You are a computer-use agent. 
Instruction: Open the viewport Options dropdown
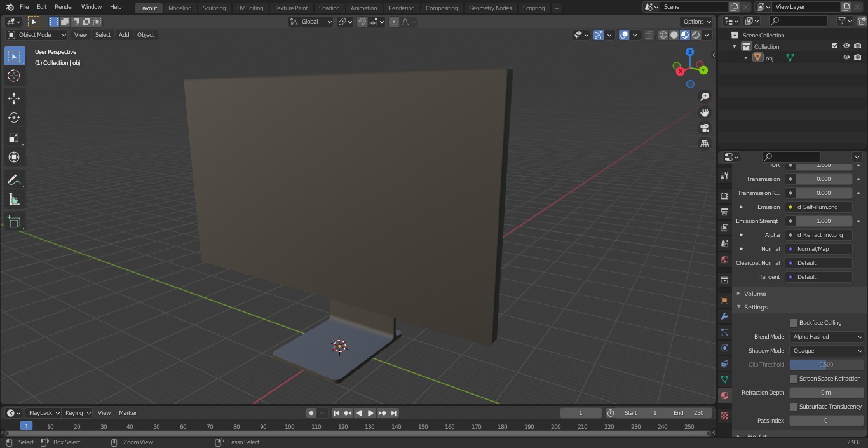(697, 22)
